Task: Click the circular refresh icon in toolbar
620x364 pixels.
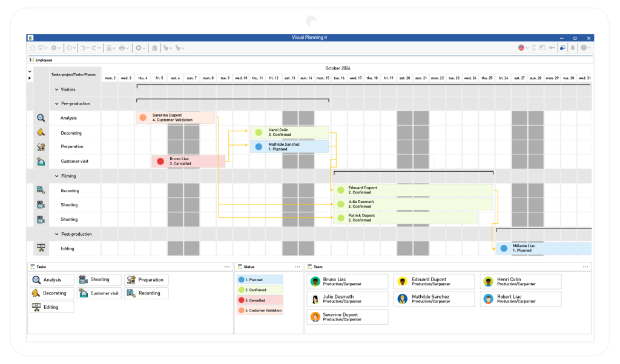Action: pos(69,48)
